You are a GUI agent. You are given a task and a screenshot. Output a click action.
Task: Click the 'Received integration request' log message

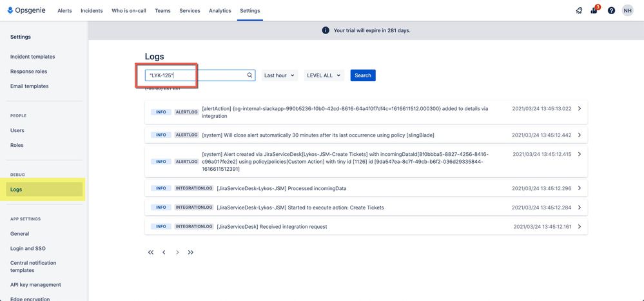pos(272,226)
